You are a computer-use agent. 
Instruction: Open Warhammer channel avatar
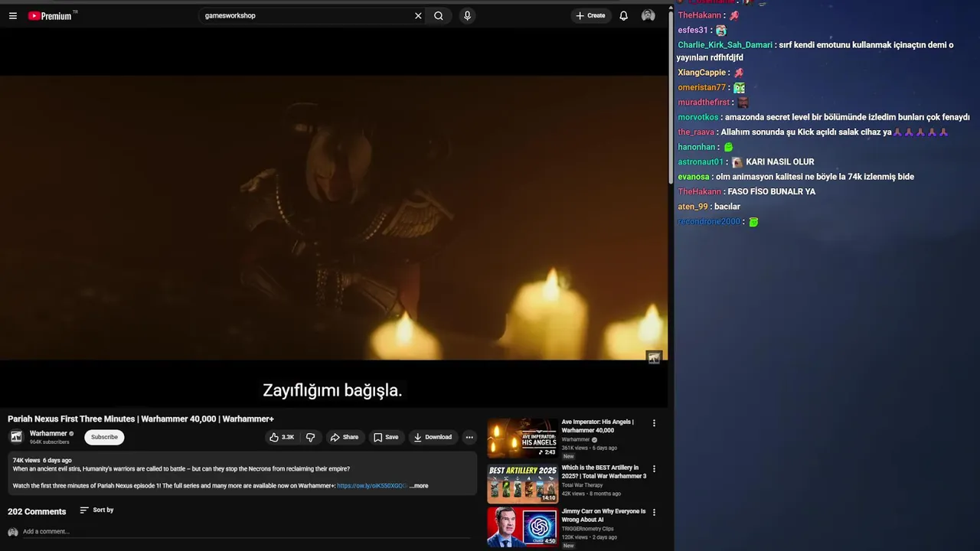[x=15, y=437]
